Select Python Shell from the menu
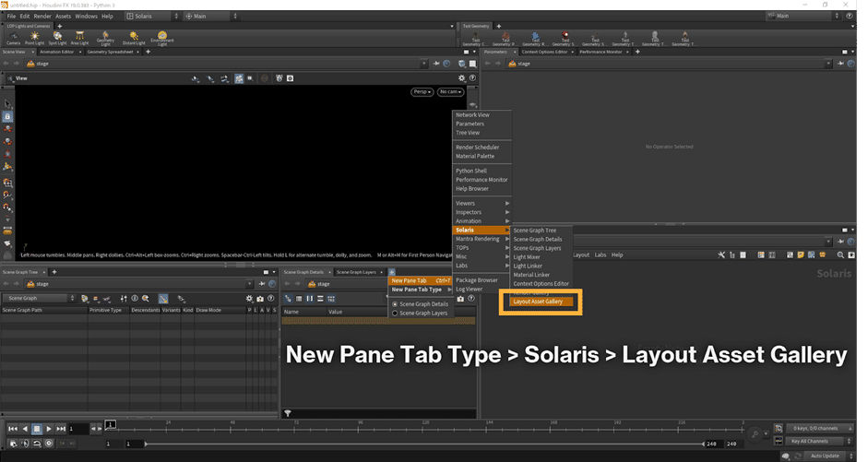 click(471, 171)
